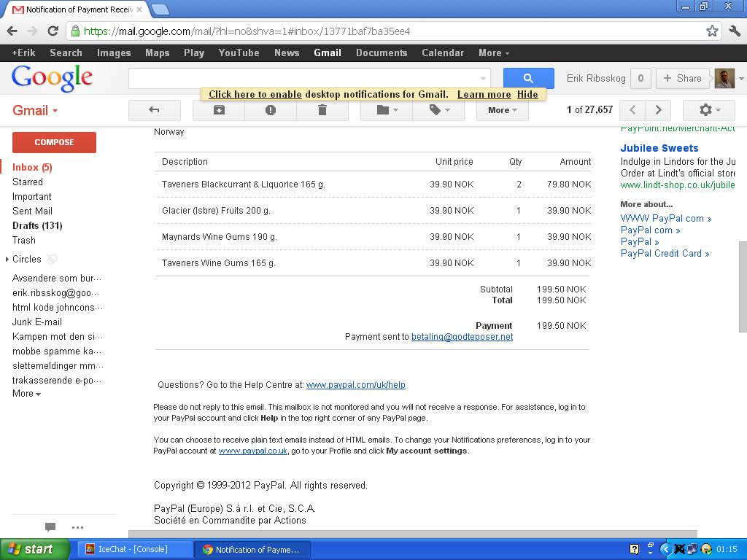Open a new browser tab

pyautogui.click(x=160, y=9)
